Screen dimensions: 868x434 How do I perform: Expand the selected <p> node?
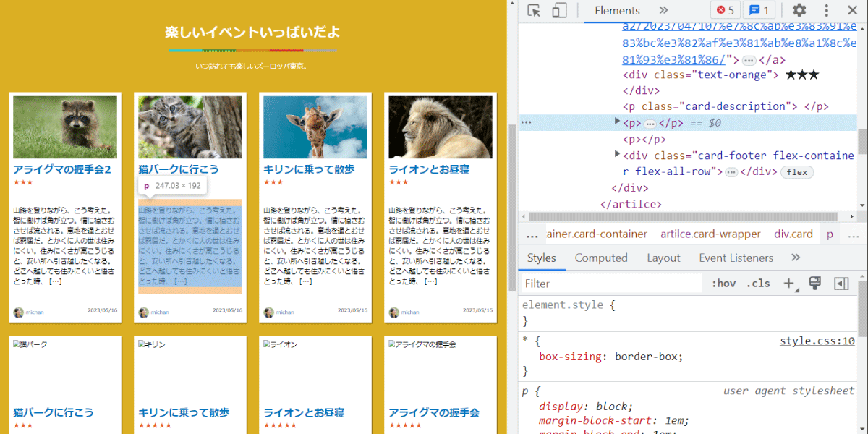[x=617, y=122]
